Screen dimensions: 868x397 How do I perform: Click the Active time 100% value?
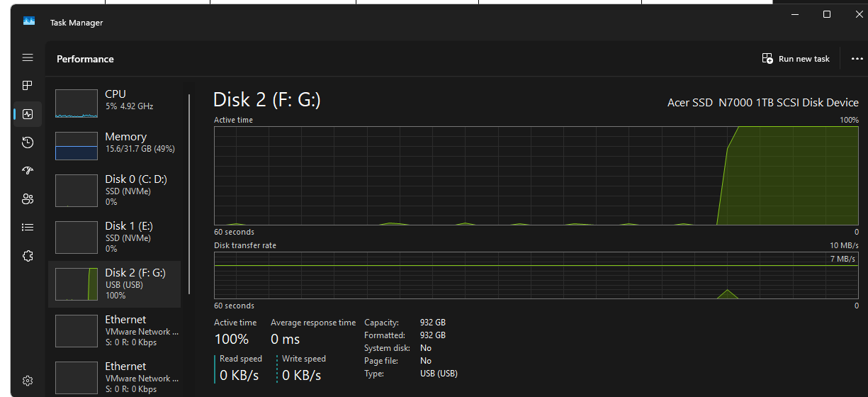(x=232, y=340)
